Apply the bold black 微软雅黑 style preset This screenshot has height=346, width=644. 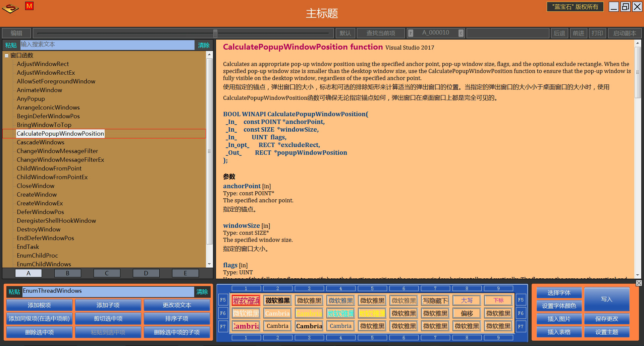(277, 300)
